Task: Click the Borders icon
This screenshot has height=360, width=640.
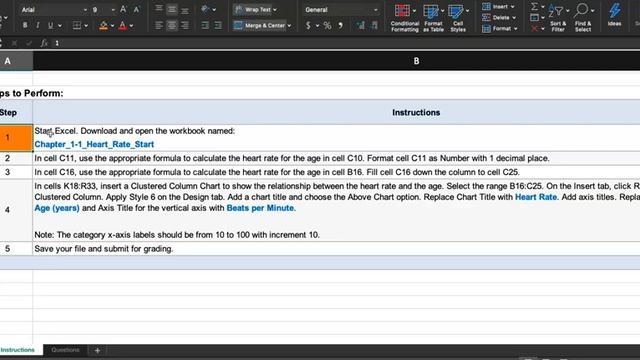Action: [77, 25]
